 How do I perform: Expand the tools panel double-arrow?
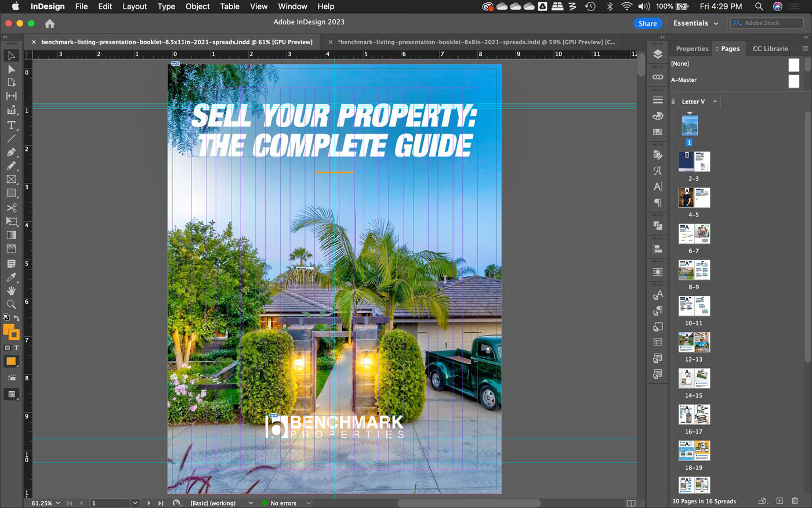5,37
